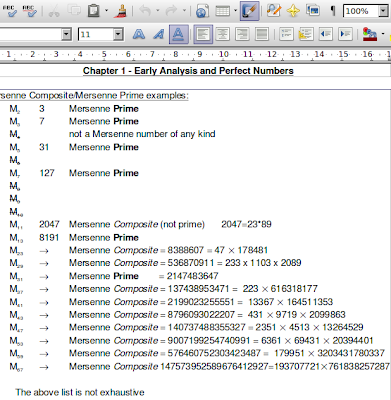Image resolution: width=391 pixels, height=400 pixels.
Task: Click the horizontal ruler at mark 8
Action: click(176, 54)
